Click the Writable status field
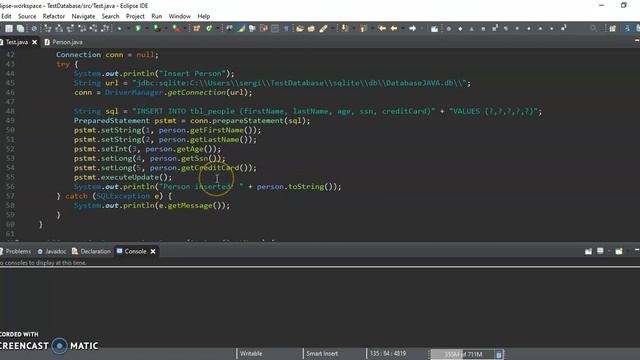 click(x=251, y=353)
